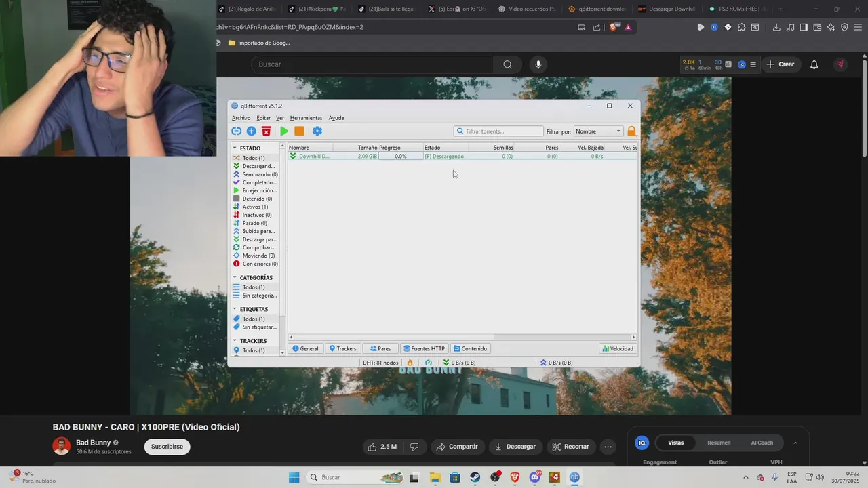This screenshot has height=488, width=868.
Task: Select Sin etiquetar... tag filter
Action: [256, 327]
